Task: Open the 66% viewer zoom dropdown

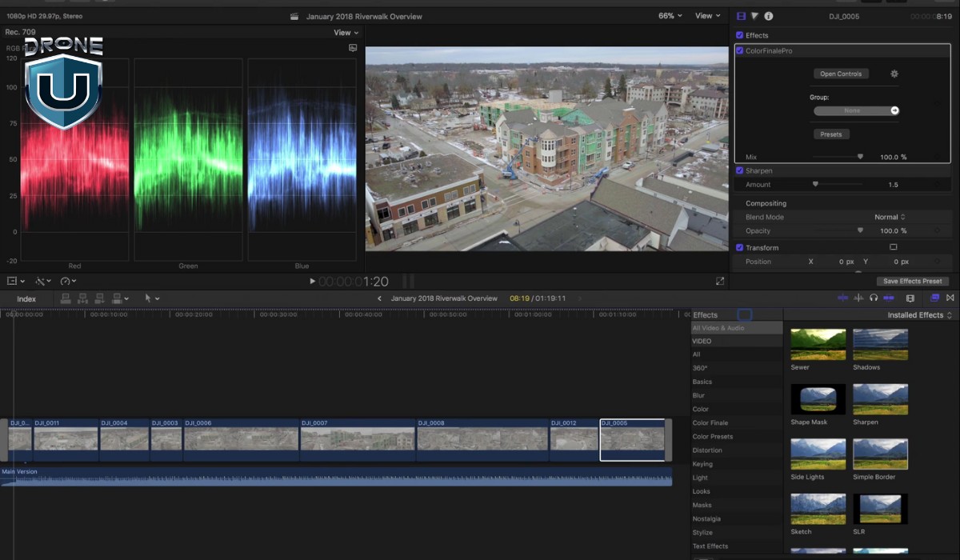Action: click(670, 16)
